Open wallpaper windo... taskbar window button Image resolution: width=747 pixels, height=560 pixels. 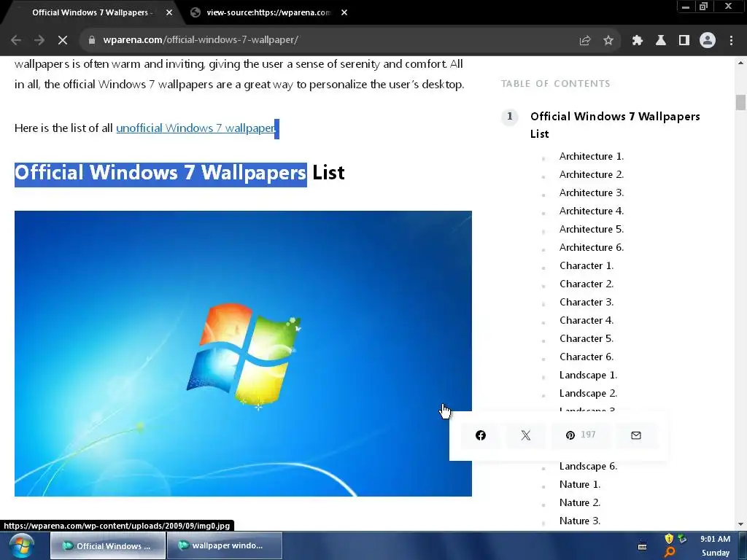click(x=225, y=545)
